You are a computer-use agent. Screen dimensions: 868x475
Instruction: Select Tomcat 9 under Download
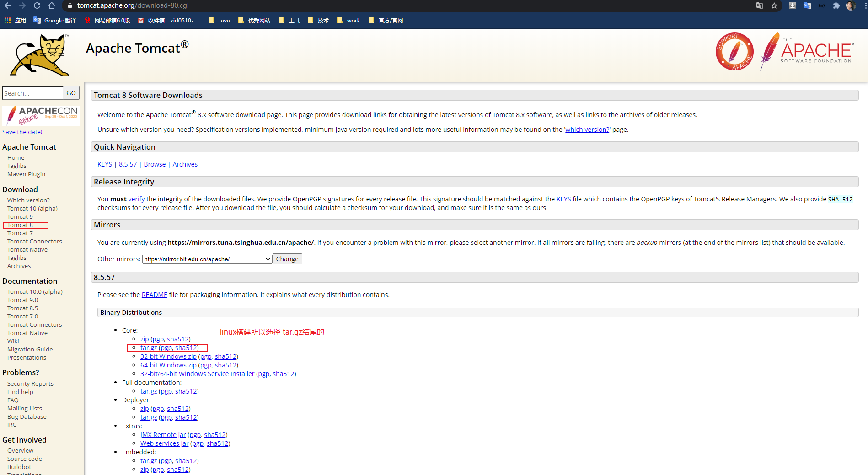[20, 216]
